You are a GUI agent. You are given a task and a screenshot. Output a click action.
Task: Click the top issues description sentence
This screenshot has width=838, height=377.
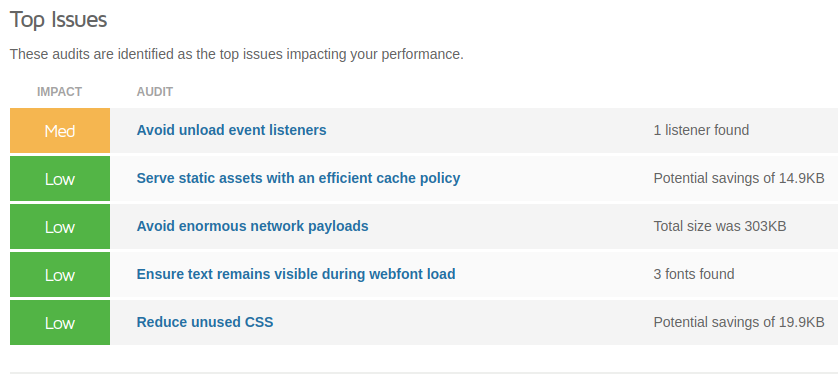coord(237,55)
